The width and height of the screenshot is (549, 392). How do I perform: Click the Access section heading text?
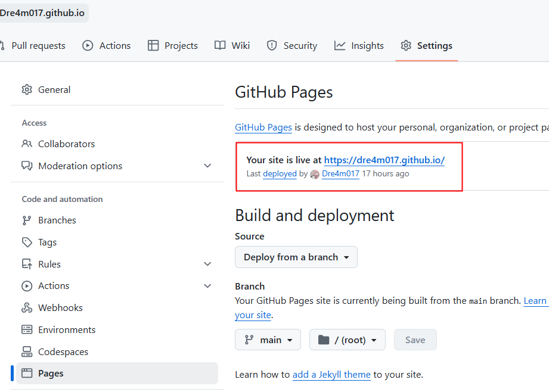[34, 123]
